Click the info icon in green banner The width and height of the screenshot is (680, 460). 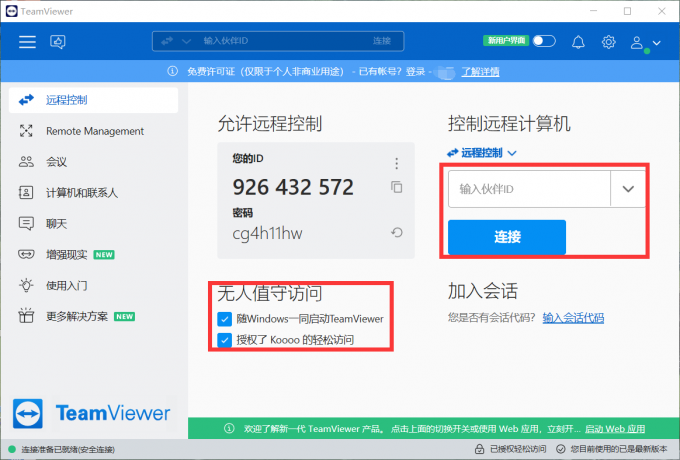229,429
